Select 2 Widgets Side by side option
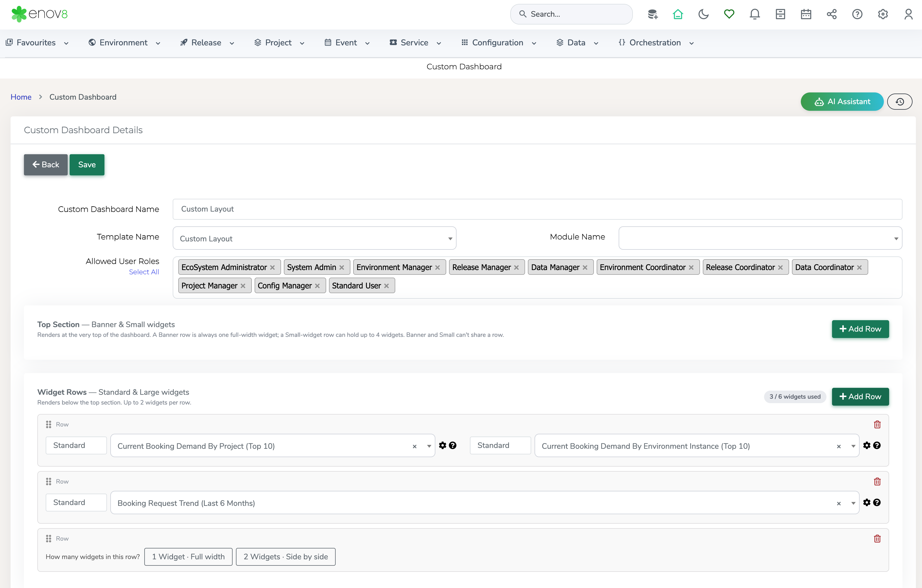The width and height of the screenshot is (922, 588). click(286, 557)
